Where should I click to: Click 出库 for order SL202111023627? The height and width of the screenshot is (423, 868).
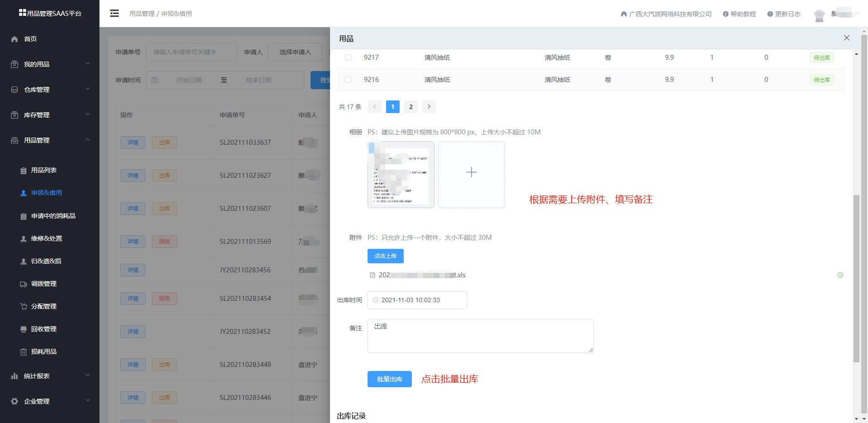[165, 176]
